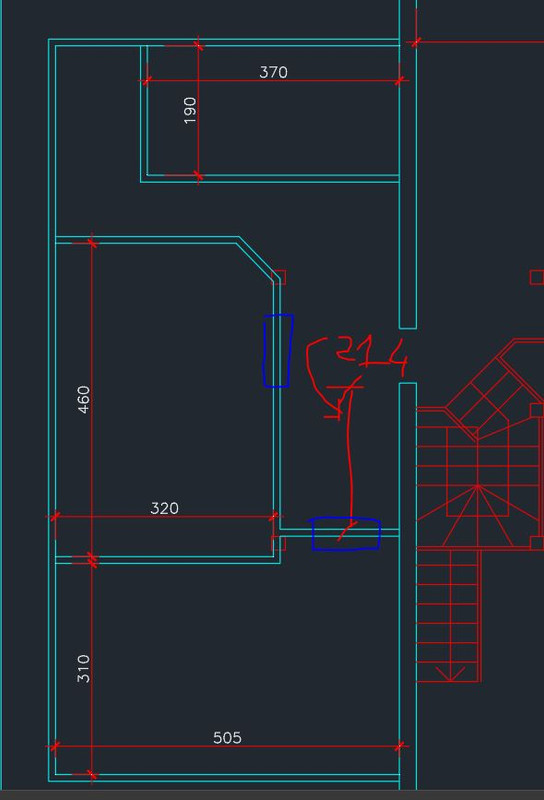Select the 370 dimension text
The image size is (544, 800).
tap(273, 72)
